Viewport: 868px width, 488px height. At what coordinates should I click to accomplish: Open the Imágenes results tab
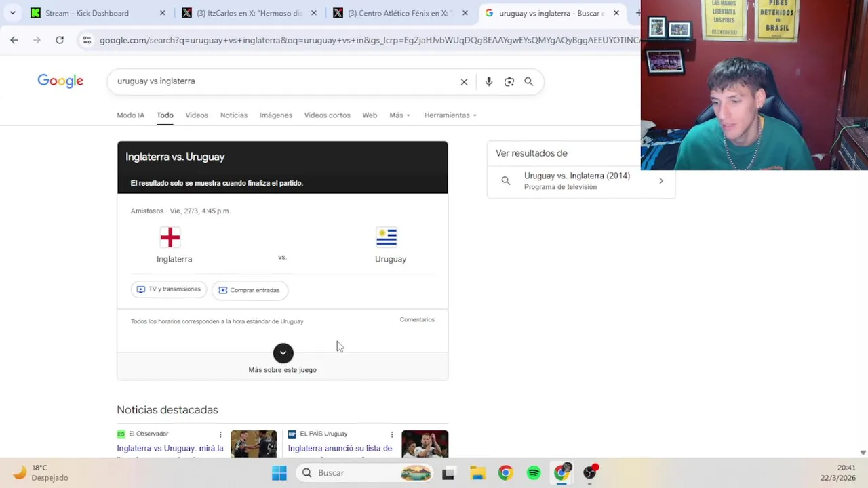(275, 115)
